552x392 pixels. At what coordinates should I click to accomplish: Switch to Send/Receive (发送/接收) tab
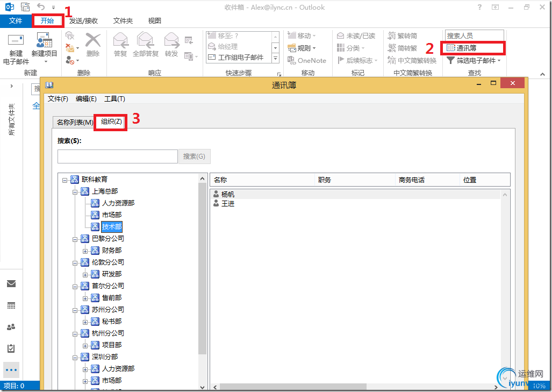click(83, 21)
